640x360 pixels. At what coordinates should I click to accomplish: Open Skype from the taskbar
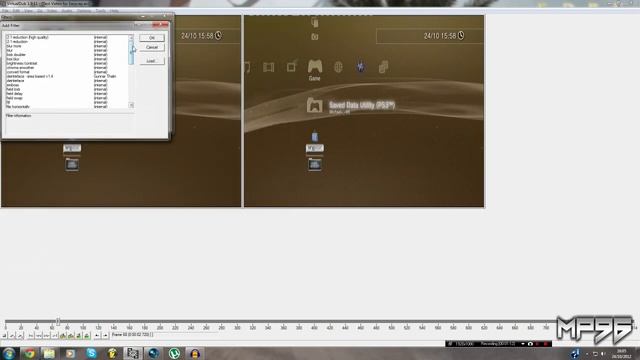point(91,353)
